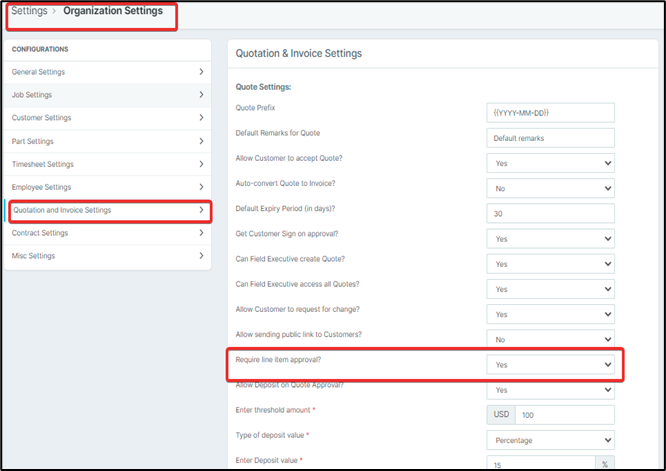Click Default Remarks for Quote field

pos(550,137)
